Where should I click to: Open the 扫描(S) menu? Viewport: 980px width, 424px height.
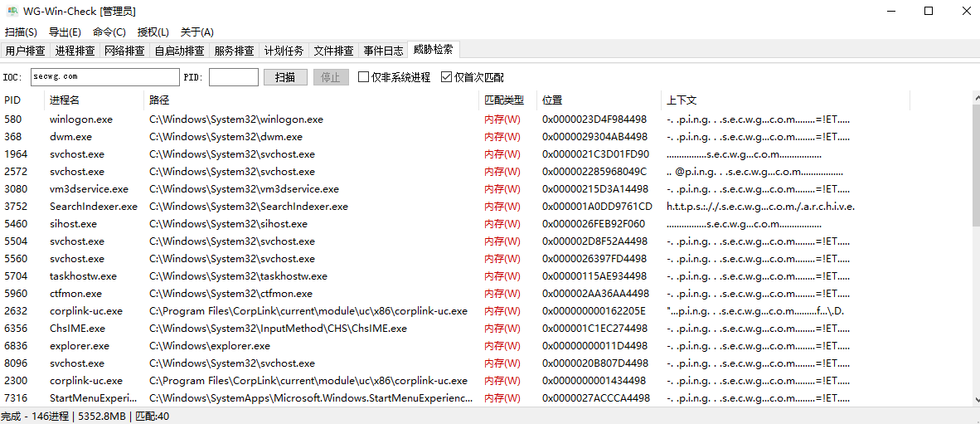[x=21, y=32]
